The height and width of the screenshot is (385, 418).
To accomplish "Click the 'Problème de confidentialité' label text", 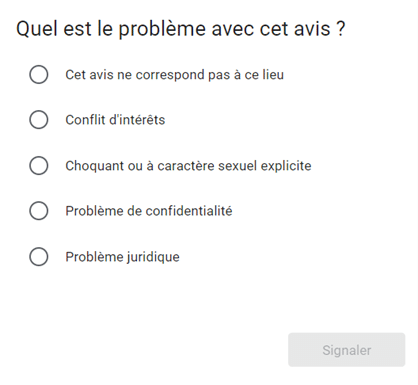I will (149, 211).
